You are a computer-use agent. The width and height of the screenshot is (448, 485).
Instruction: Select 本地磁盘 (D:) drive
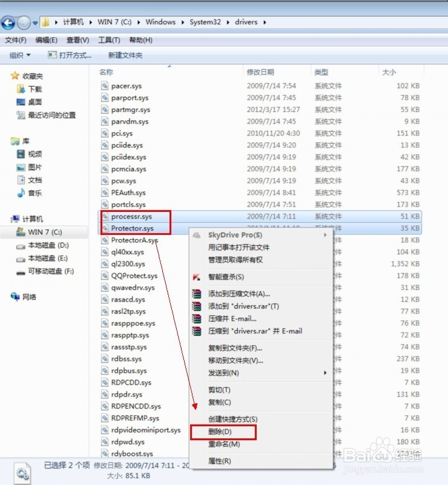tap(42, 245)
